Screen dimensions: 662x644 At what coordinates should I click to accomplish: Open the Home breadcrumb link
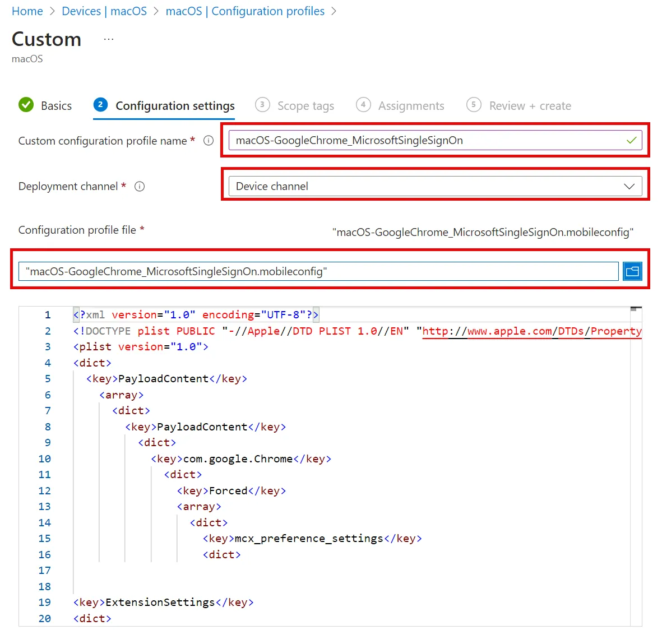(27, 11)
